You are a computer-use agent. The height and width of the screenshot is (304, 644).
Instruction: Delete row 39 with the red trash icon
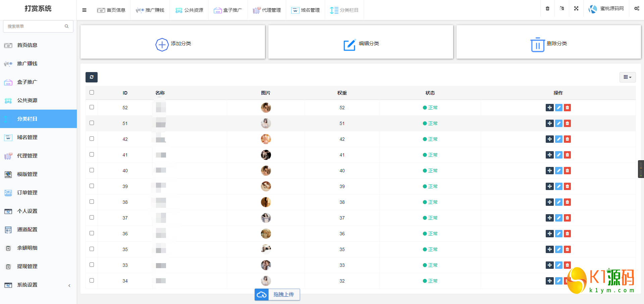[x=567, y=186]
